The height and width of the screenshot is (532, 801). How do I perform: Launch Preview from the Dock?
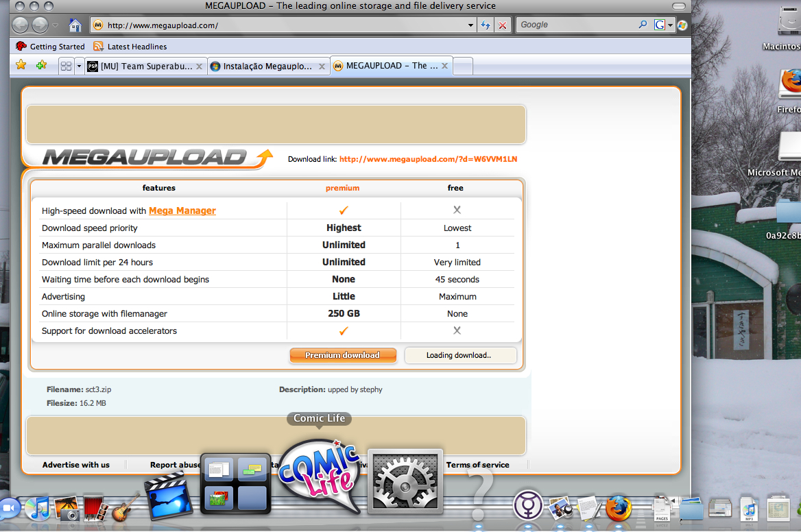coord(560,507)
